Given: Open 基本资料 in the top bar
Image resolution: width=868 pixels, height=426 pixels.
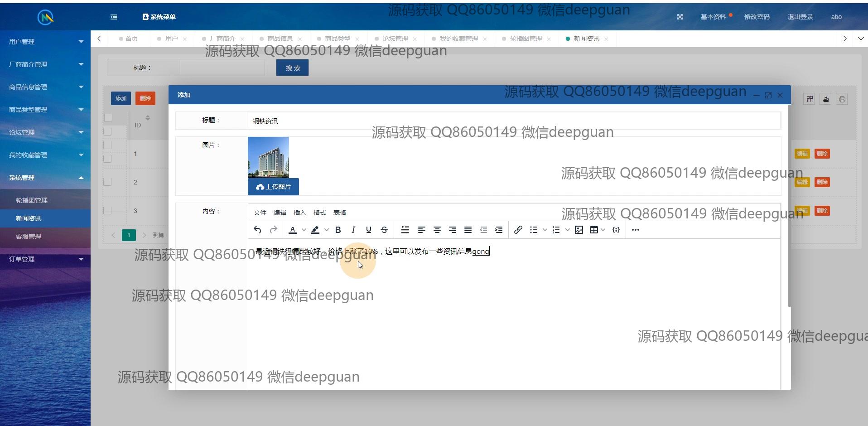Looking at the screenshot, I should click(x=714, y=17).
